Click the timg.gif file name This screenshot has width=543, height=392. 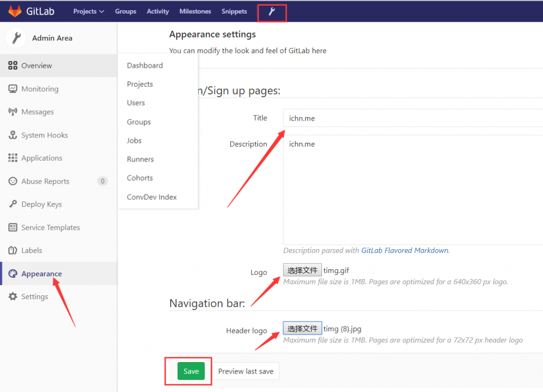[336, 270]
